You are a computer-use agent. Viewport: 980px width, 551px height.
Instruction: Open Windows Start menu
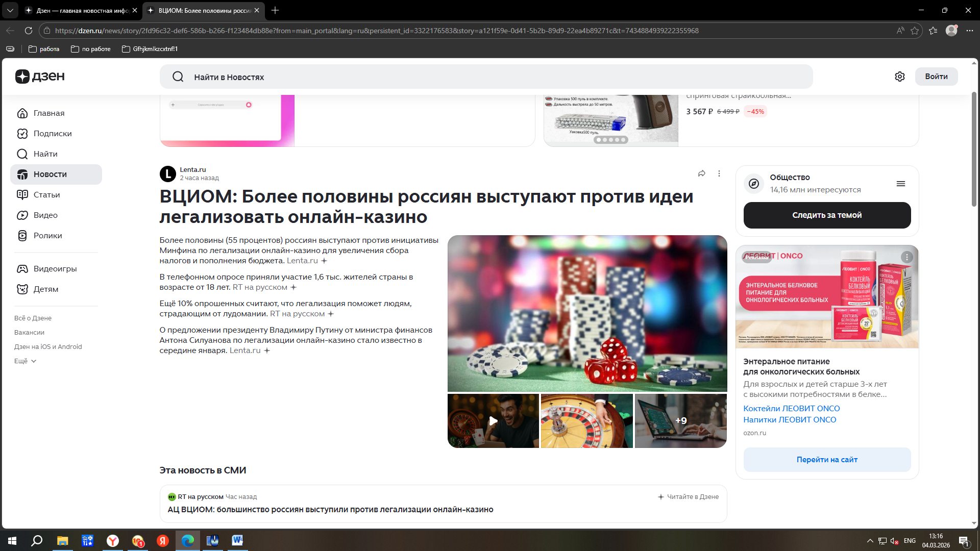[x=12, y=541]
